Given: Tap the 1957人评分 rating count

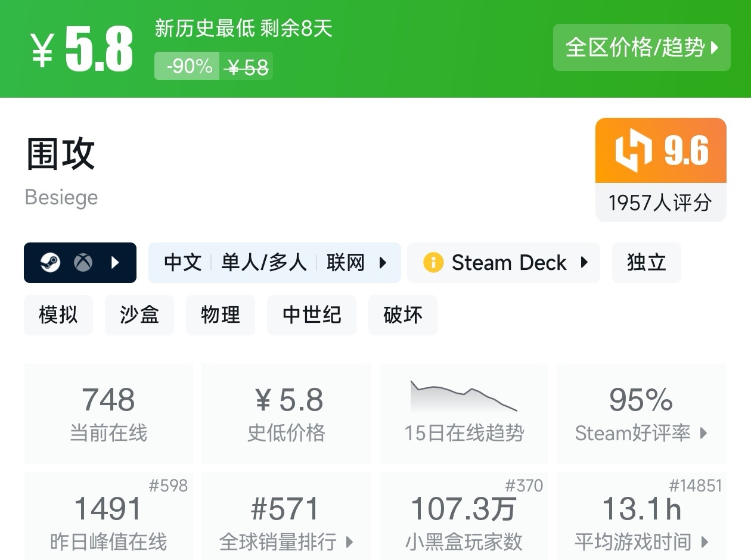Looking at the screenshot, I should pyautogui.click(x=660, y=203).
